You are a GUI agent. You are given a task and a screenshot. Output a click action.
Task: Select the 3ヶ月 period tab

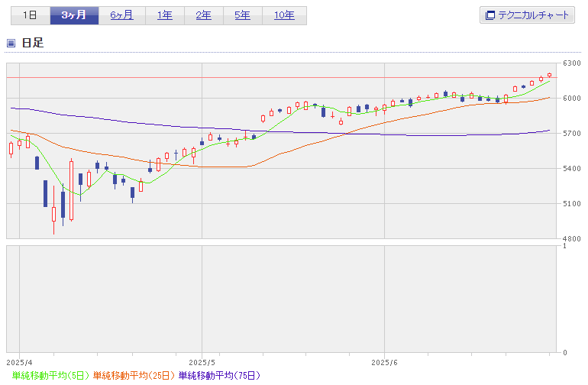point(74,15)
